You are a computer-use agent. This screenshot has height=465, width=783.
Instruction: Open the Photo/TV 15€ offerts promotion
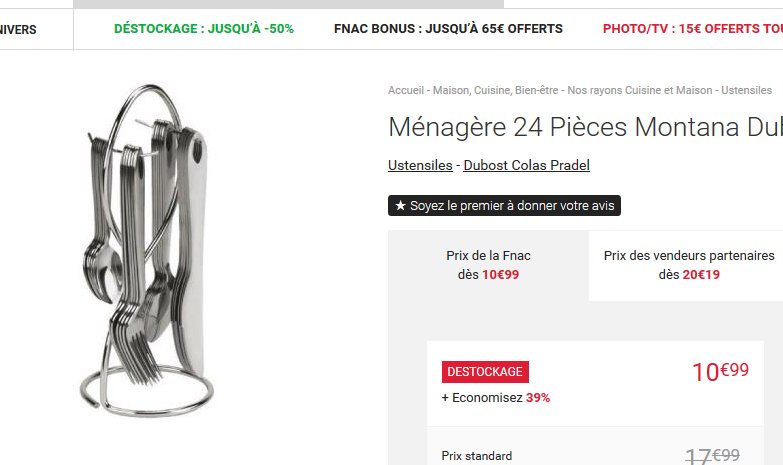(693, 29)
